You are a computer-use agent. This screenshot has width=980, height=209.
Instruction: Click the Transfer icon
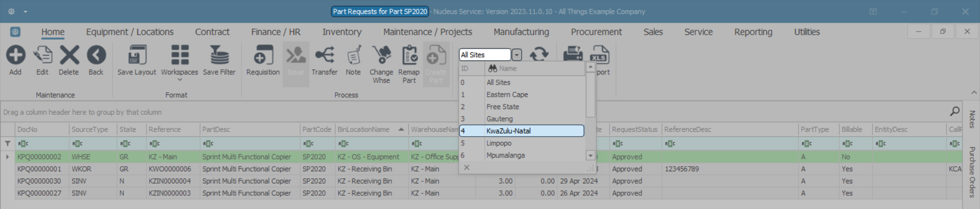point(325,55)
